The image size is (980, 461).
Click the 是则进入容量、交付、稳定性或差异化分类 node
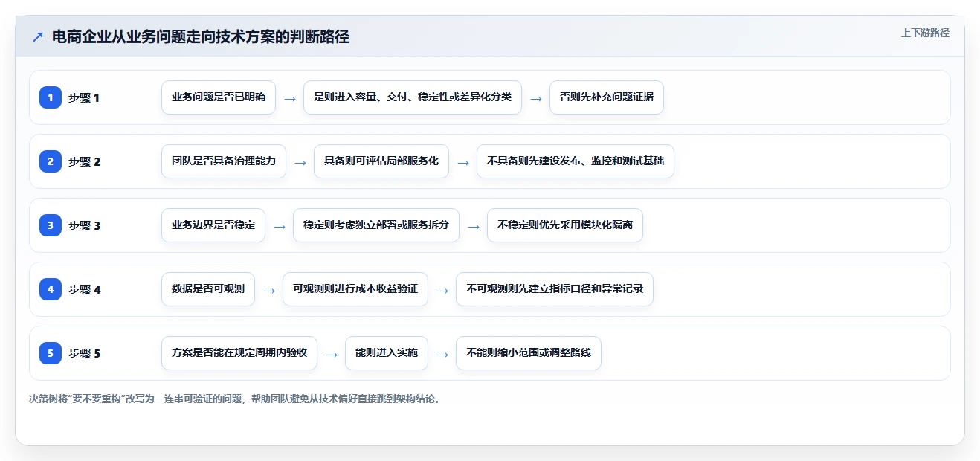tap(413, 97)
